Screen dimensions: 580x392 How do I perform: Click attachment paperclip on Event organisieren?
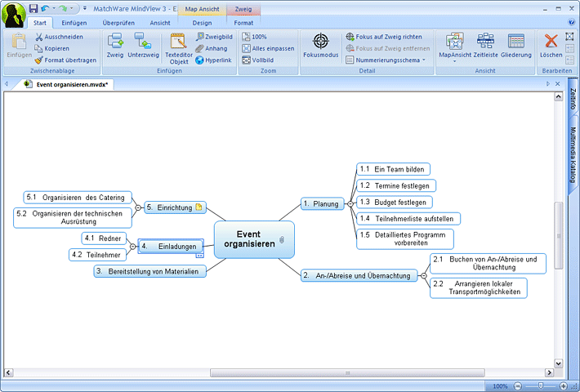282,239
